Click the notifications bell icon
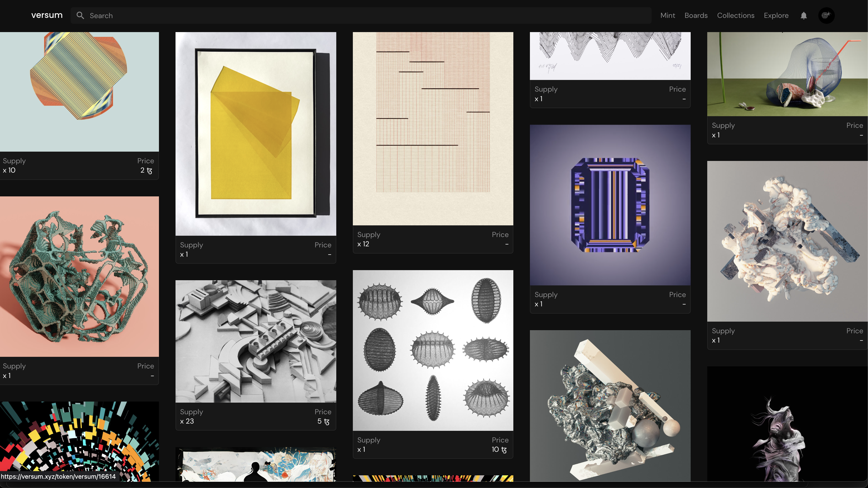This screenshot has width=868, height=488. (804, 16)
